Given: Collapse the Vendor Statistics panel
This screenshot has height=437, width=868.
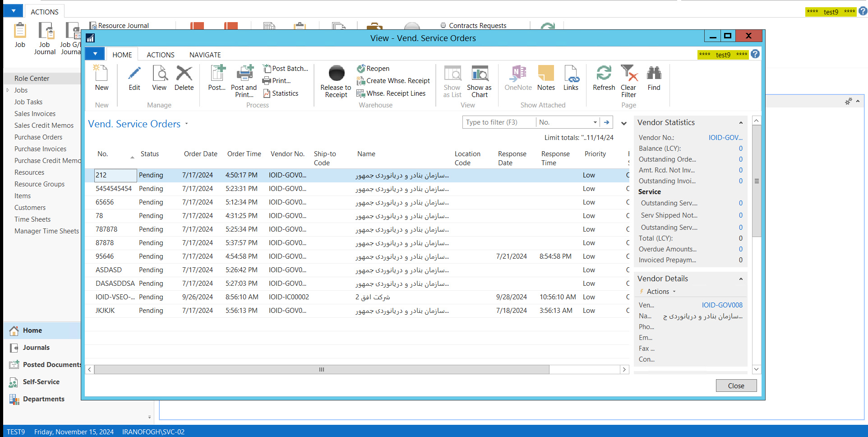Looking at the screenshot, I should tap(741, 123).
